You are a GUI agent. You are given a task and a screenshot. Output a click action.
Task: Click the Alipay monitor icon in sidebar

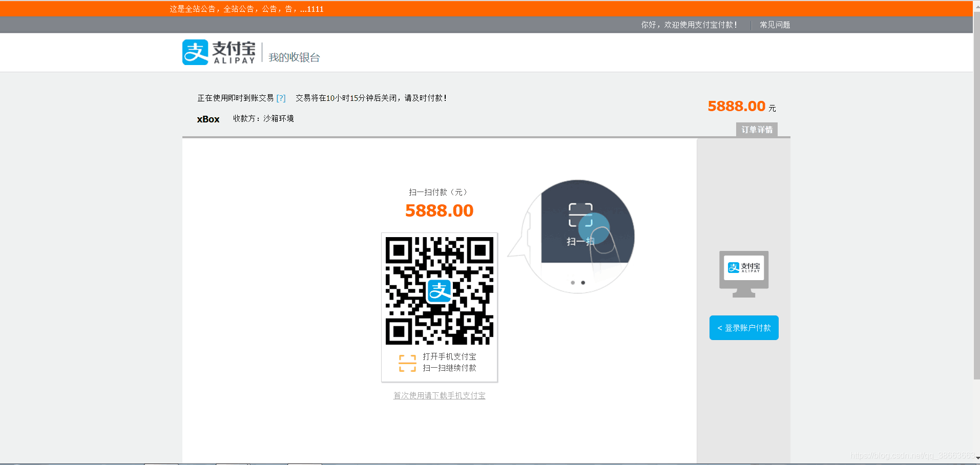[744, 274]
